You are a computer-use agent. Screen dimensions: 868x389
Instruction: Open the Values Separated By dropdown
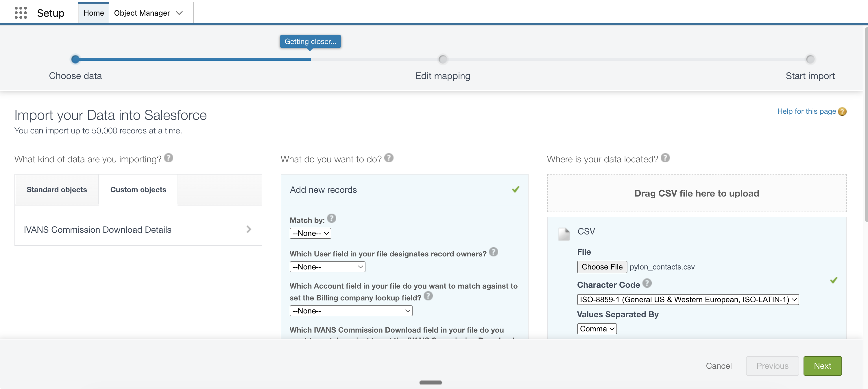[597, 329]
